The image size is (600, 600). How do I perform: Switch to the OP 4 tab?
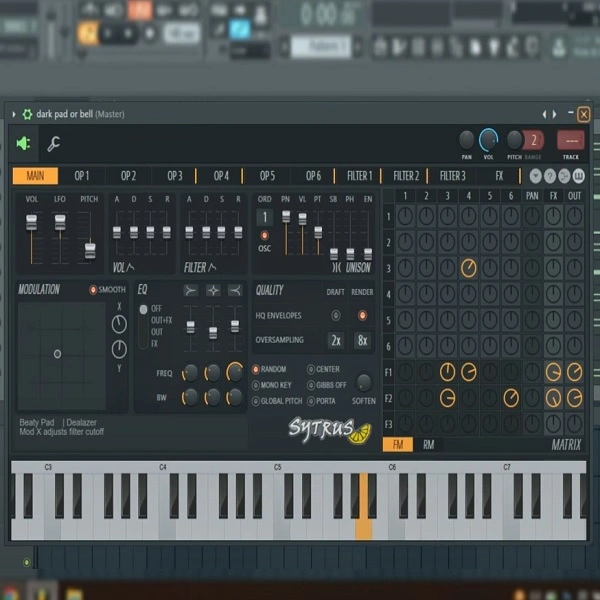(221, 176)
